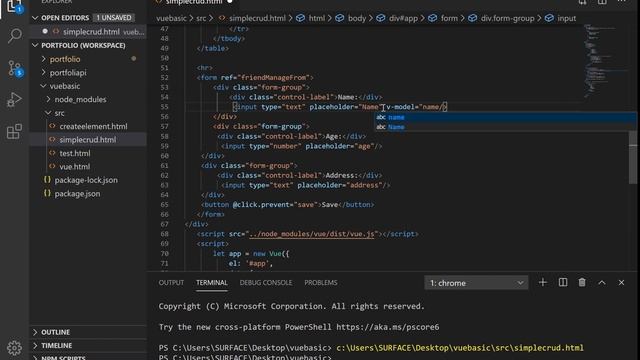
Task: Open vue.html file
Action: 74,167
